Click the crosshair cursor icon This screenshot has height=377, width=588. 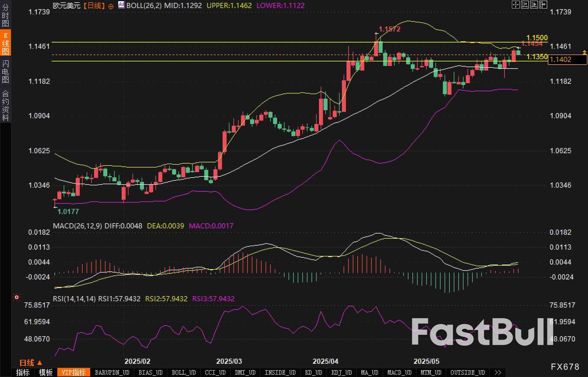pyautogui.click(x=515, y=5)
